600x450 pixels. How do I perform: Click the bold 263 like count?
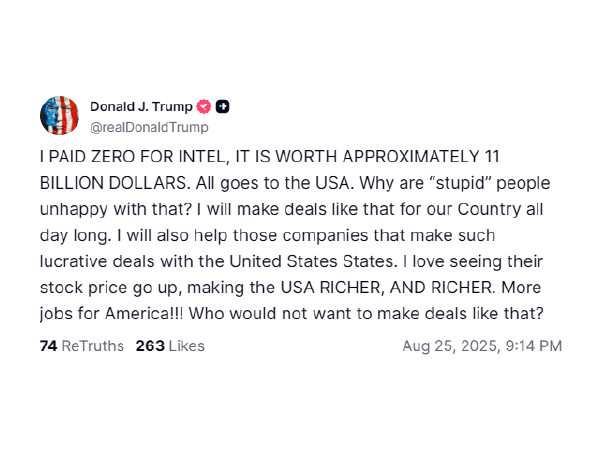pyautogui.click(x=150, y=346)
